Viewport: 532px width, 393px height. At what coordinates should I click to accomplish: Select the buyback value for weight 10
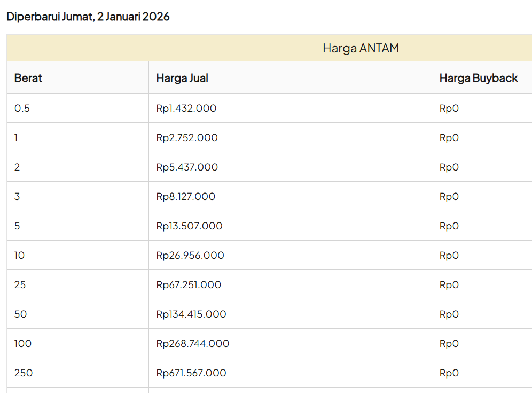coord(449,256)
